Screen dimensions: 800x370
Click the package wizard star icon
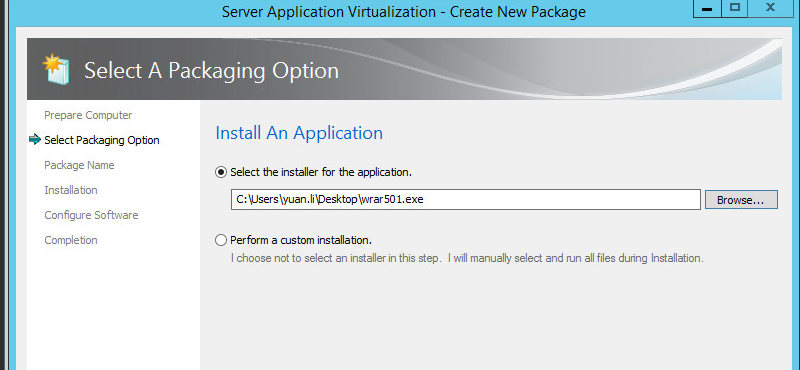click(x=56, y=69)
